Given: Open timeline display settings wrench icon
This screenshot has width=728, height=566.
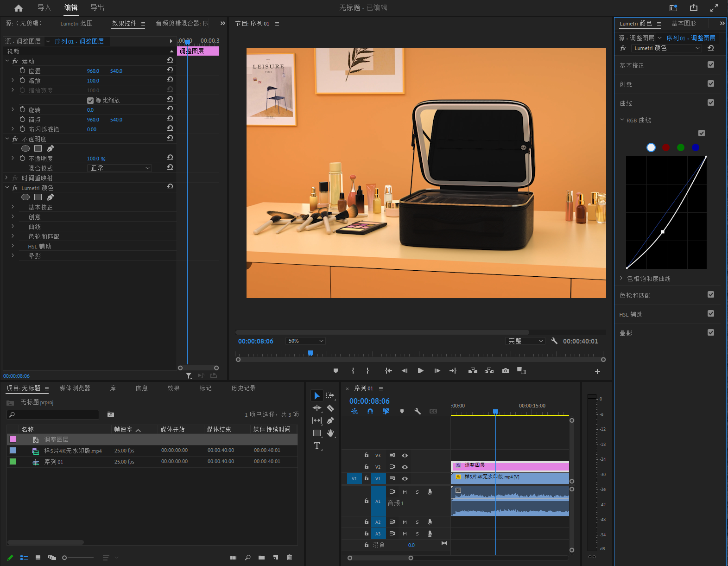Looking at the screenshot, I should click(x=418, y=411).
